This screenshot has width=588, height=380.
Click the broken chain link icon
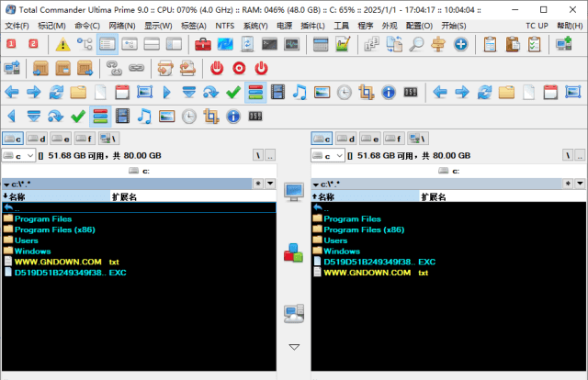point(114,68)
